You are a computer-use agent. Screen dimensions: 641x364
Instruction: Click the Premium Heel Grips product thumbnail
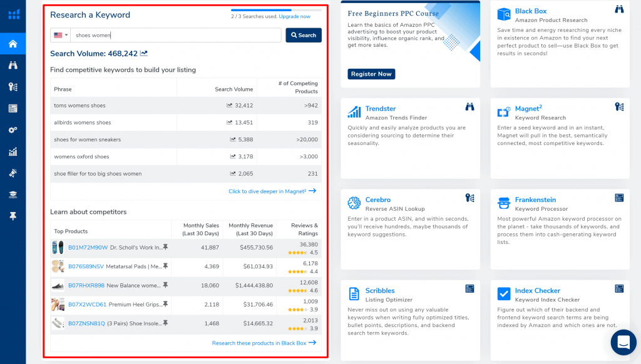coord(58,304)
